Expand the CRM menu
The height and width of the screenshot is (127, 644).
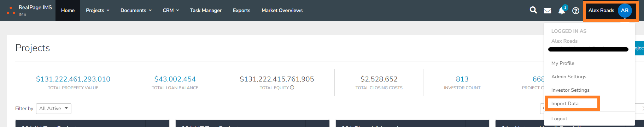(x=171, y=10)
